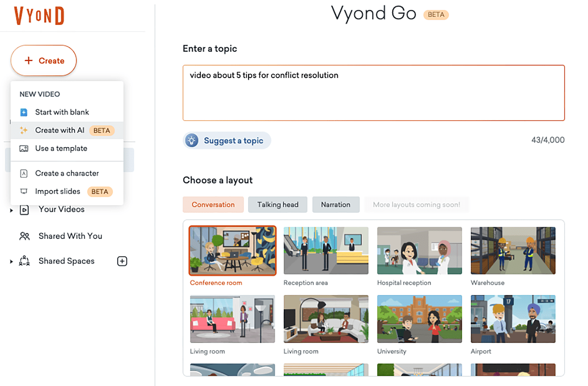This screenshot has width=588, height=386.
Task: Click the Shared With You people icon
Action: pos(24,236)
